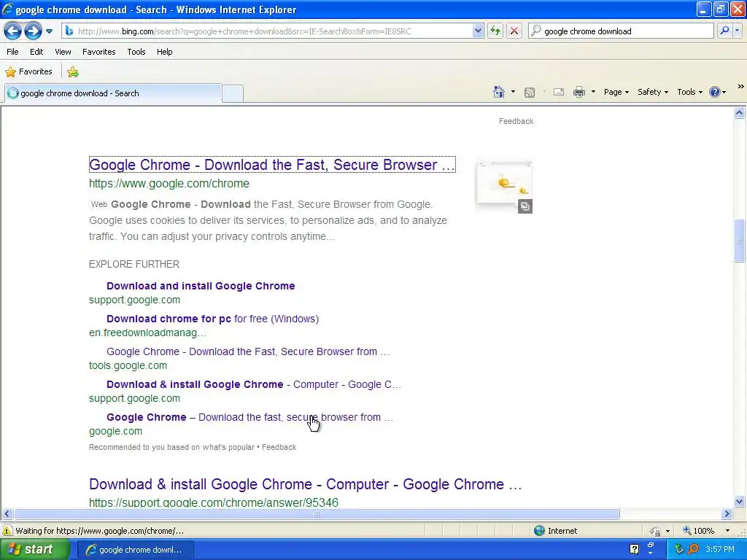
Task: Click the magnifier Search button
Action: (724, 31)
